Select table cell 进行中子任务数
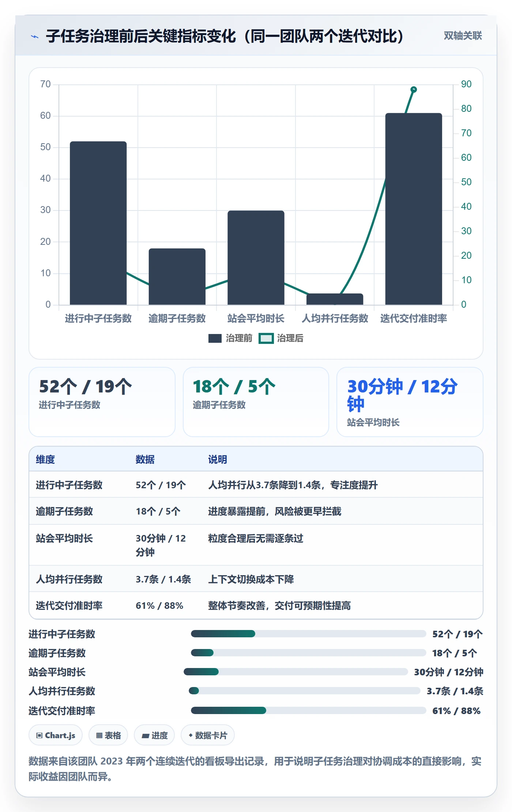 [69, 485]
